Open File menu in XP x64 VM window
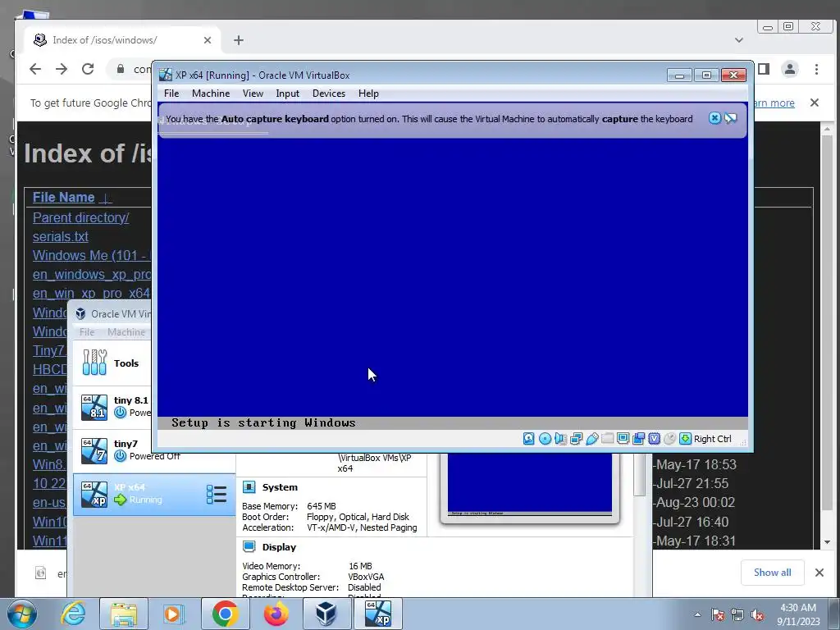 pyautogui.click(x=171, y=94)
